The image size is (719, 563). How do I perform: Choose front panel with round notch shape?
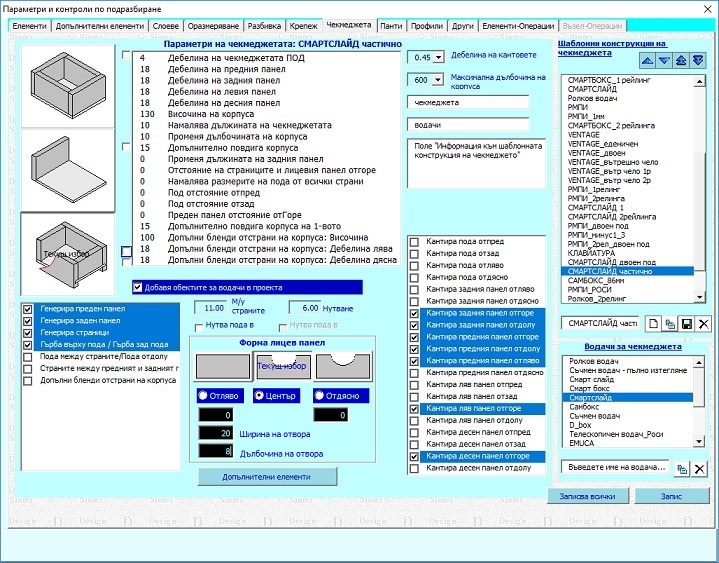point(343,366)
